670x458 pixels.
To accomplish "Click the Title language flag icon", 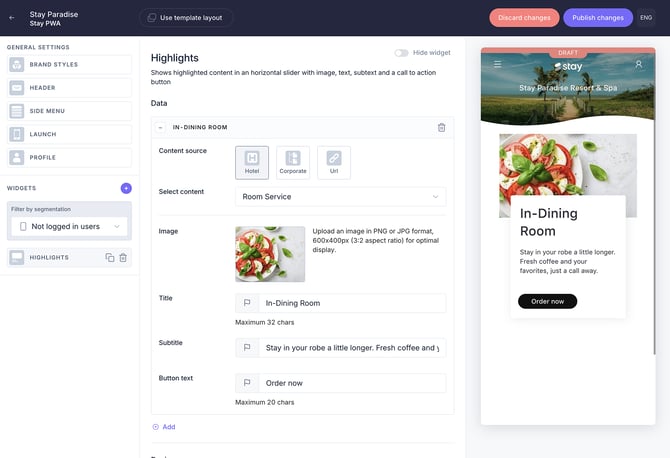I will pyautogui.click(x=247, y=303).
